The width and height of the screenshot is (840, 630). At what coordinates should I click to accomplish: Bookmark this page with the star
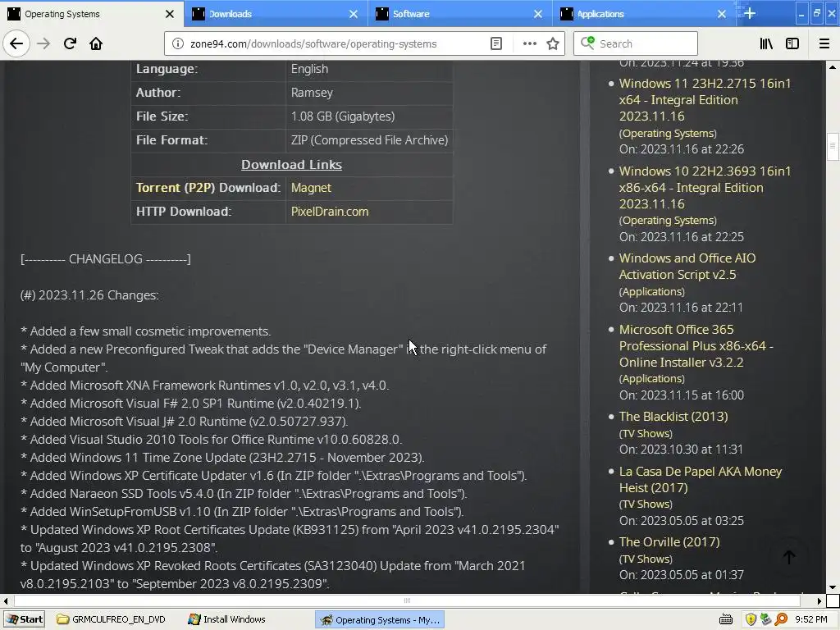point(553,43)
